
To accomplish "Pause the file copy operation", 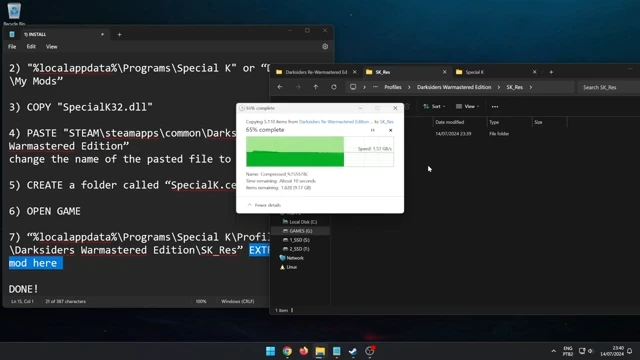I will (373, 130).
